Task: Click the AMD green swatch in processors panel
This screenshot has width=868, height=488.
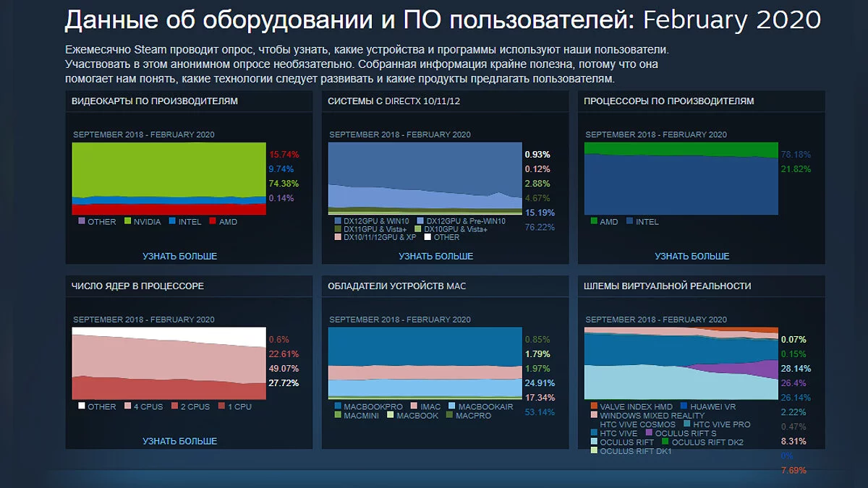Action: [594, 221]
